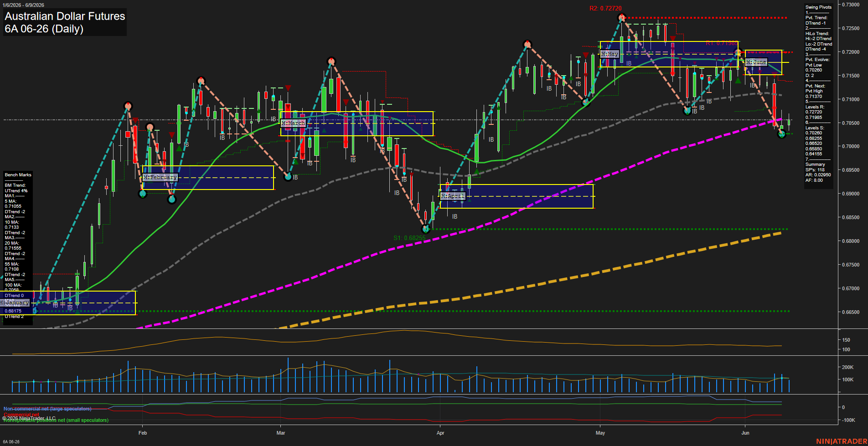Click the 'Australian Dollar Futures' chart title

click(65, 16)
